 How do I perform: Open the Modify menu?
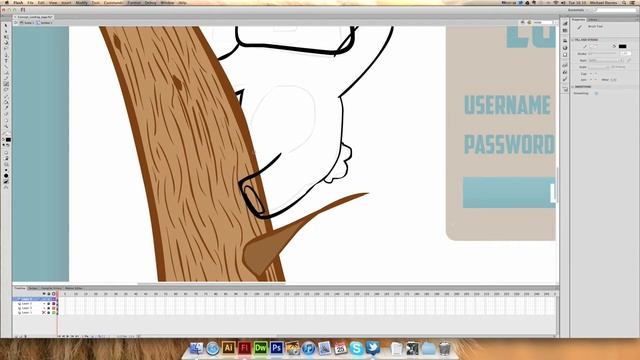point(82,2)
